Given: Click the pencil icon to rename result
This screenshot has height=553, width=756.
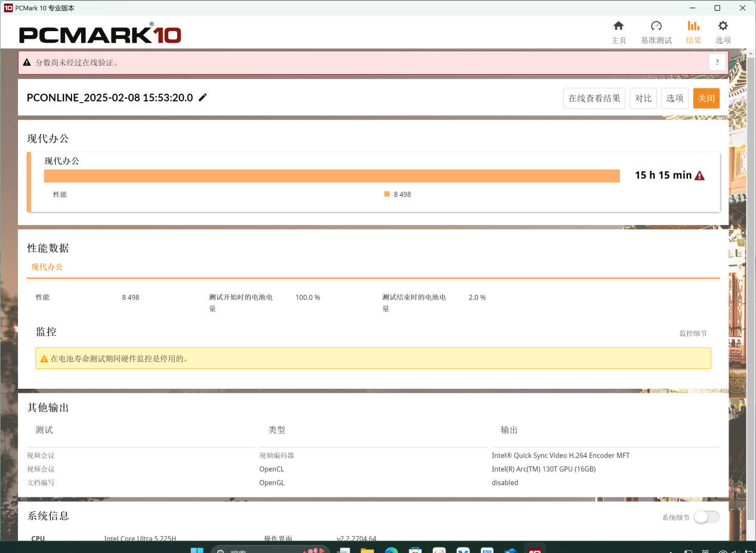Looking at the screenshot, I should (203, 98).
